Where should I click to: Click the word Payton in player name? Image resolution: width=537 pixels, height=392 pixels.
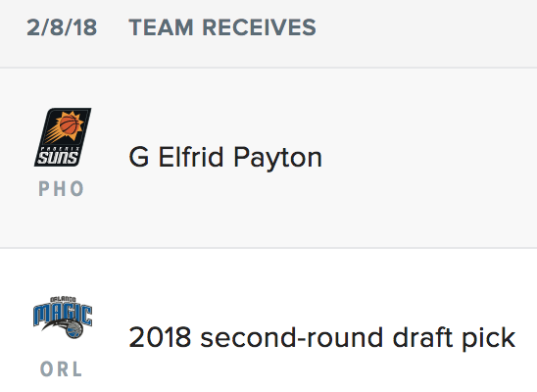coord(277,158)
